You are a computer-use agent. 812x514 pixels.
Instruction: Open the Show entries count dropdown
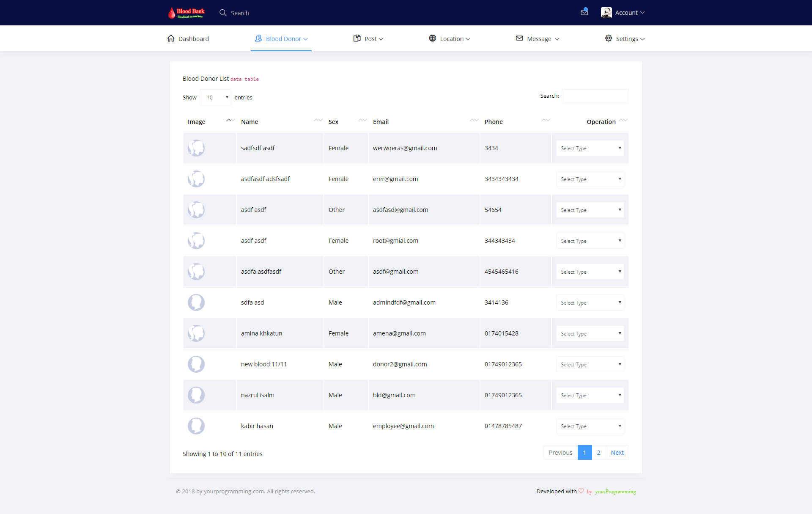click(215, 97)
